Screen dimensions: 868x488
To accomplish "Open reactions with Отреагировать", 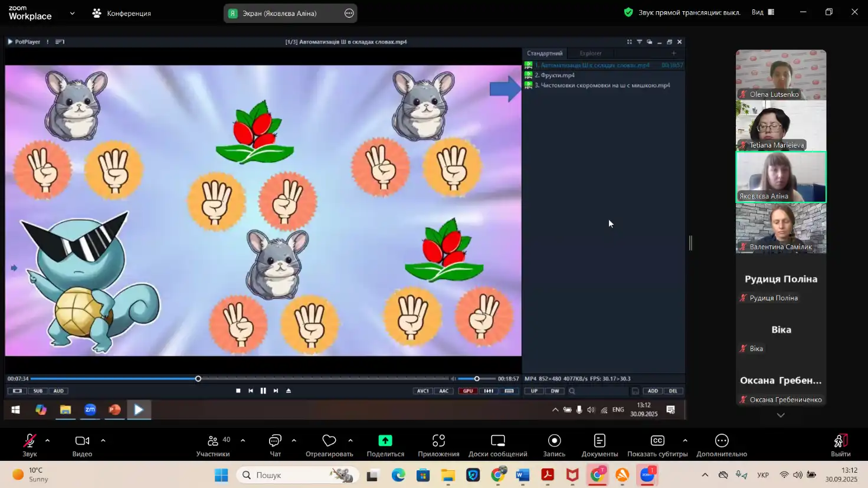I will pos(329,445).
